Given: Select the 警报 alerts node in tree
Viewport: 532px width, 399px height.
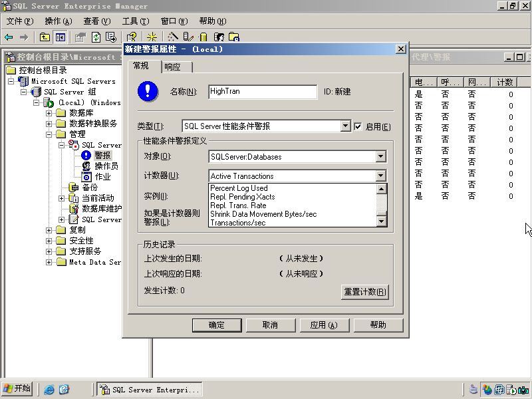Looking at the screenshot, I should pyautogui.click(x=102, y=156).
